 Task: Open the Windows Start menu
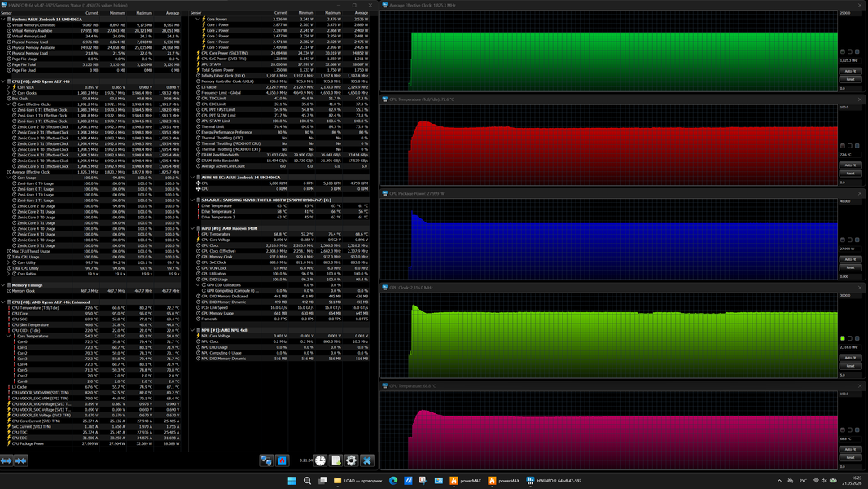[292, 481]
